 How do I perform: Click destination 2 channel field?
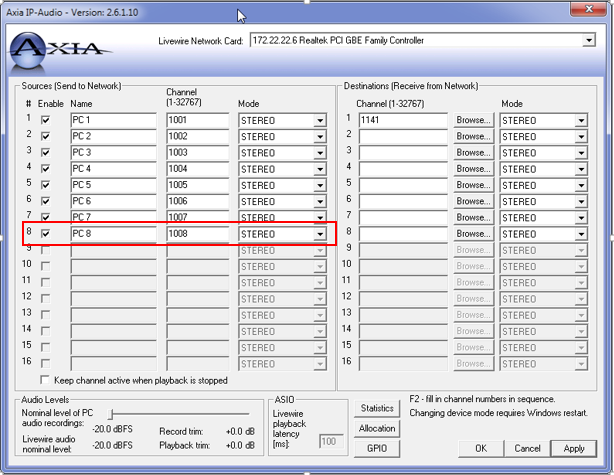[403, 136]
